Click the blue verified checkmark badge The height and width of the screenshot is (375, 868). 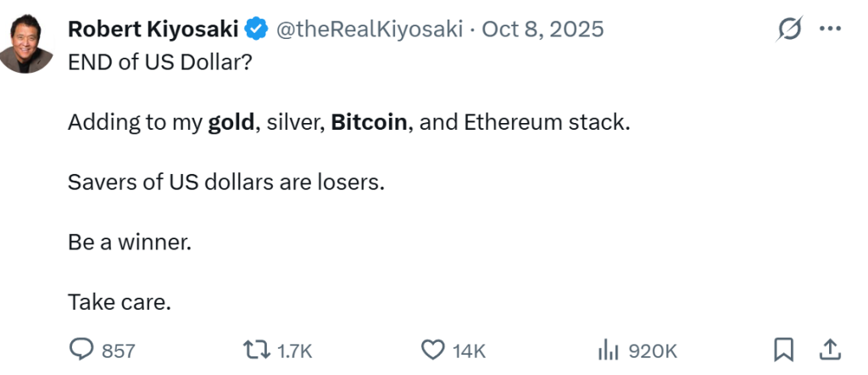pos(256,30)
